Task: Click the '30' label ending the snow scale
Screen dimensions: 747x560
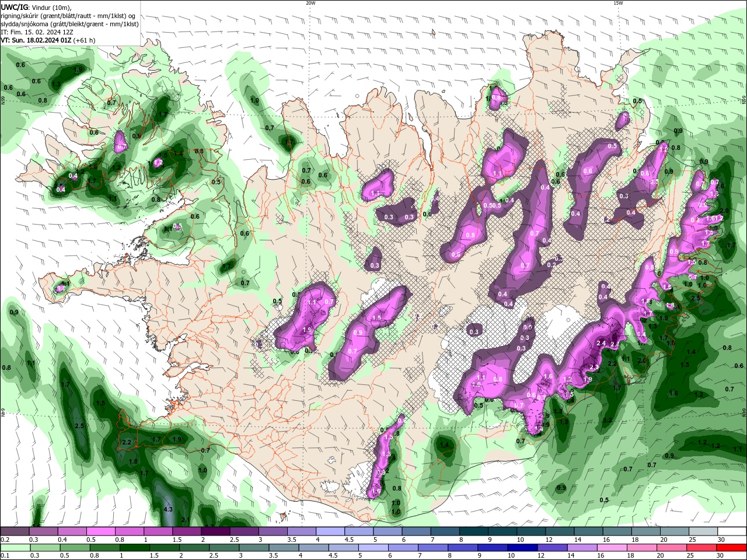Action: 721,540
